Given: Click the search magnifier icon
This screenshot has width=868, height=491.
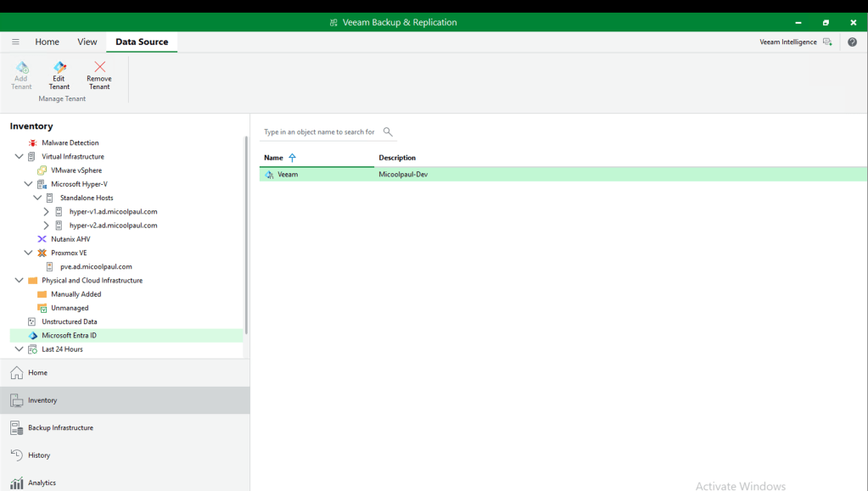Looking at the screenshot, I should coord(388,131).
